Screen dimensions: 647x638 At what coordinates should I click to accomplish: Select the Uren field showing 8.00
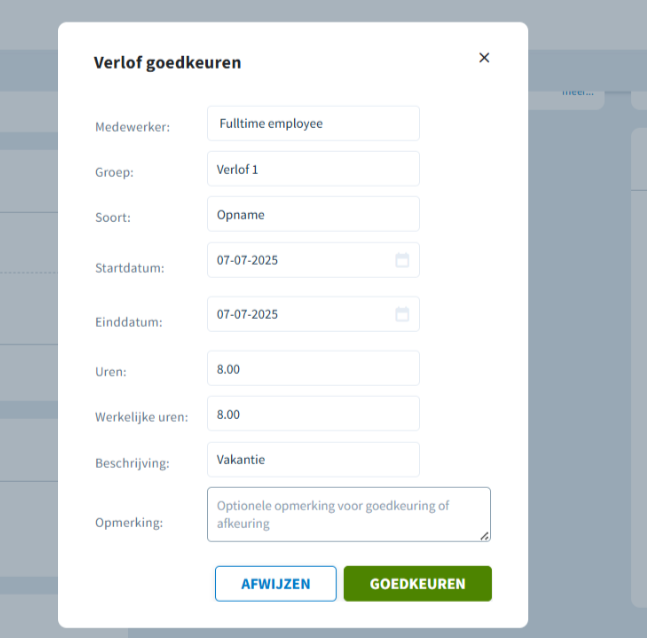(313, 368)
